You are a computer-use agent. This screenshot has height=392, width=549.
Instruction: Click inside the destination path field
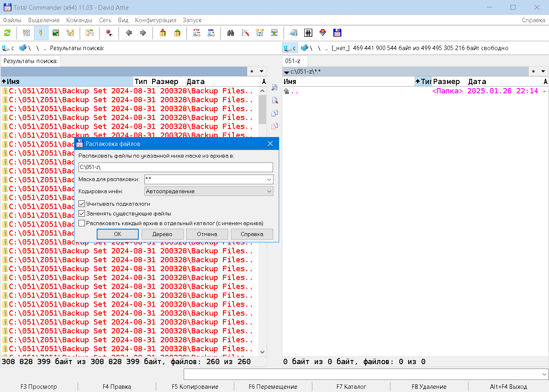point(176,167)
